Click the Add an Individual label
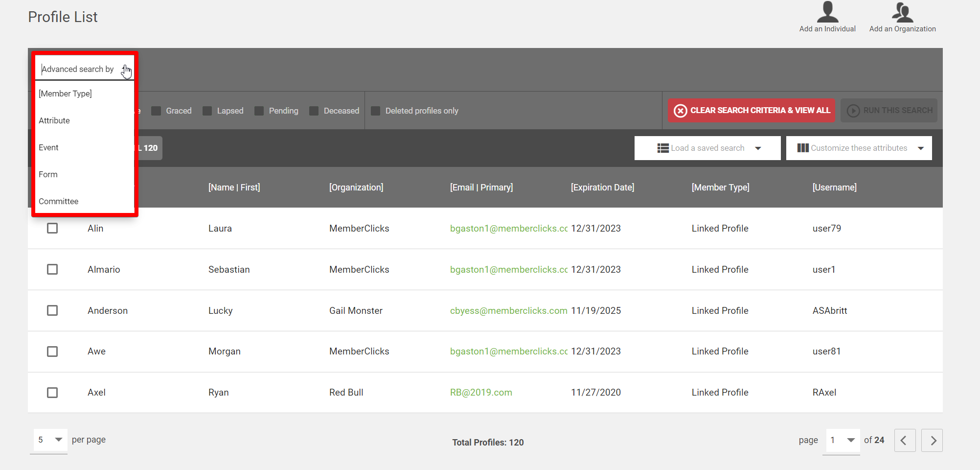Image resolution: width=980 pixels, height=470 pixels. click(827, 29)
